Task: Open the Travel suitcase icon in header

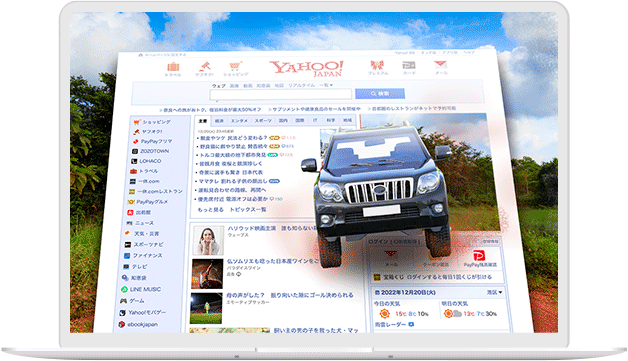Action: click(x=173, y=67)
